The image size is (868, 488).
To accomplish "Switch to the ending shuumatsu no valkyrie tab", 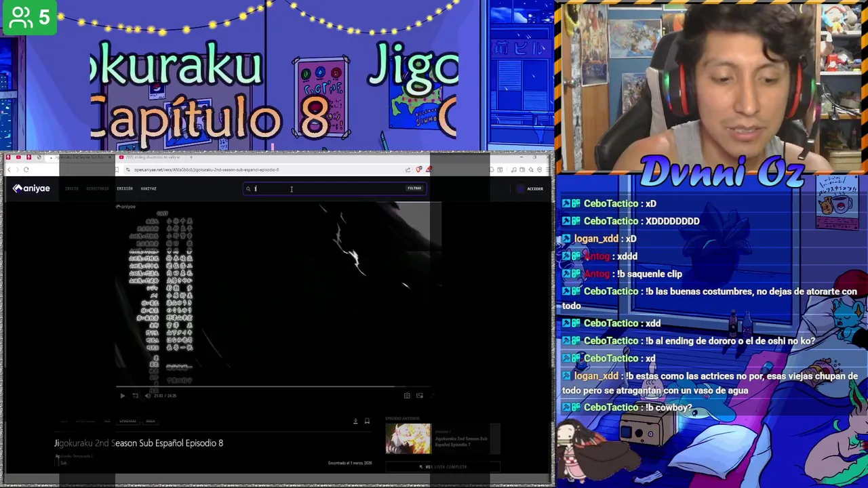I will point(151,157).
